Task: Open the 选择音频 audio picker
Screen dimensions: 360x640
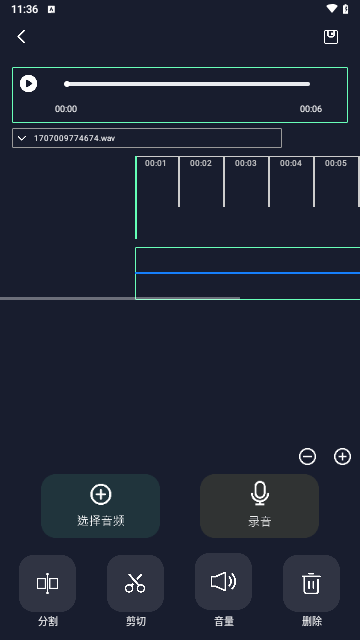Action: pos(100,506)
